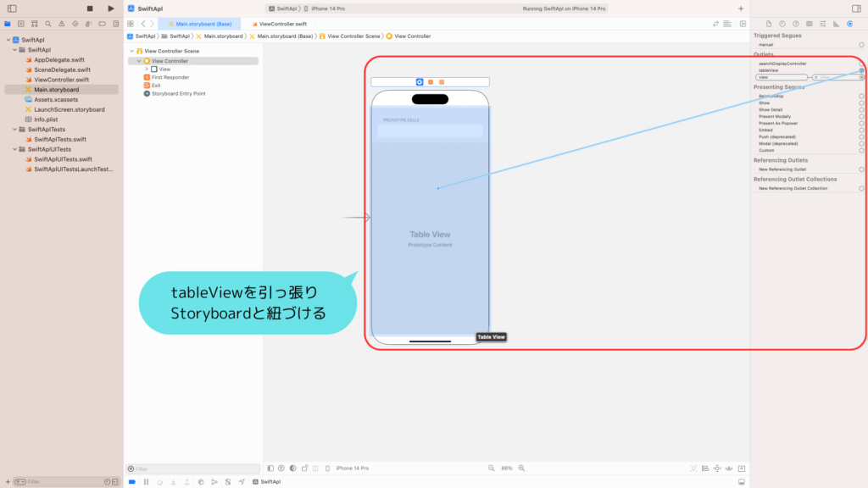Open the Find navigator magnifier icon
The height and width of the screenshot is (488, 868).
pyautogui.click(x=48, y=24)
